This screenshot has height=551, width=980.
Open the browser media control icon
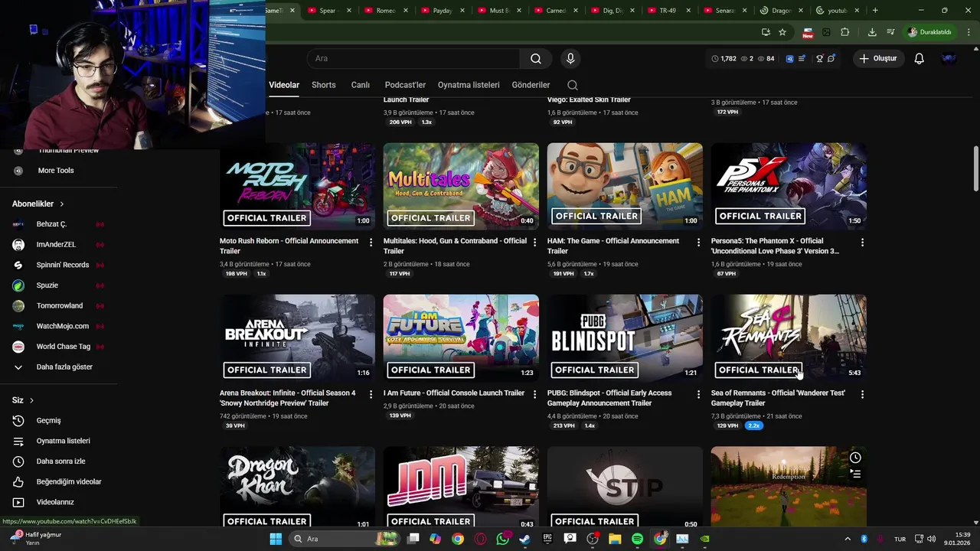890,32
